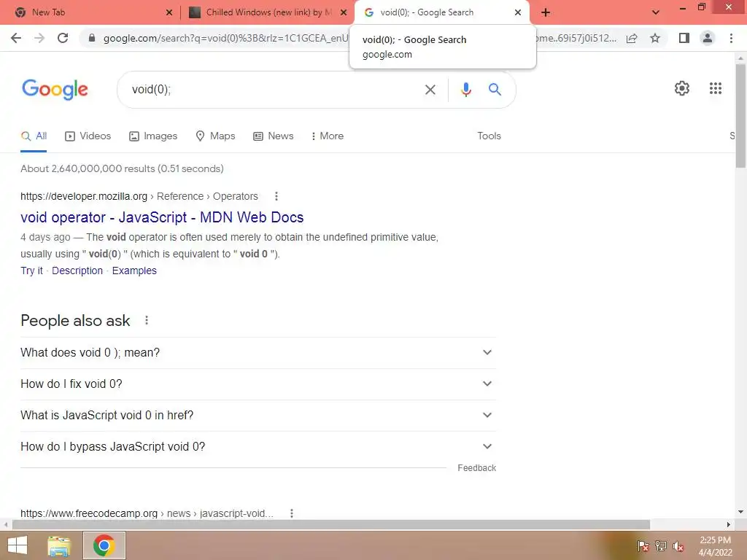Switch to Videos results

88,136
